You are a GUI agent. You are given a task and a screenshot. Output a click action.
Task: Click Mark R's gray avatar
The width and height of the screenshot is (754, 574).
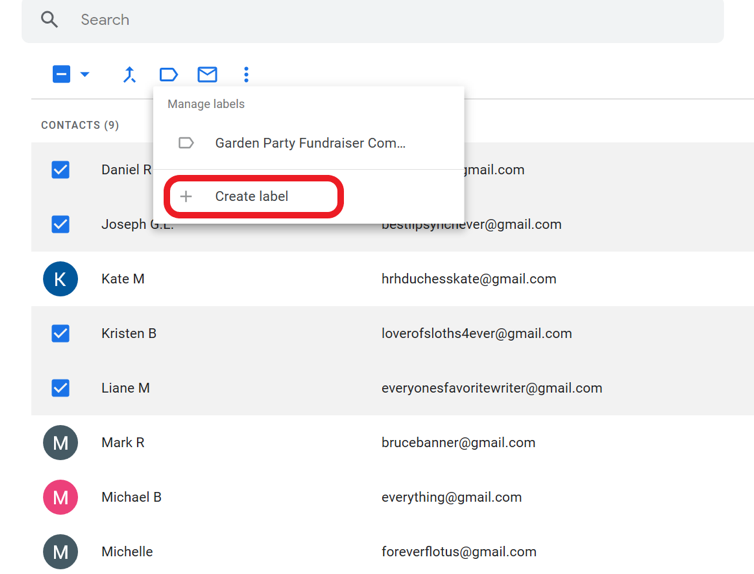click(x=60, y=442)
